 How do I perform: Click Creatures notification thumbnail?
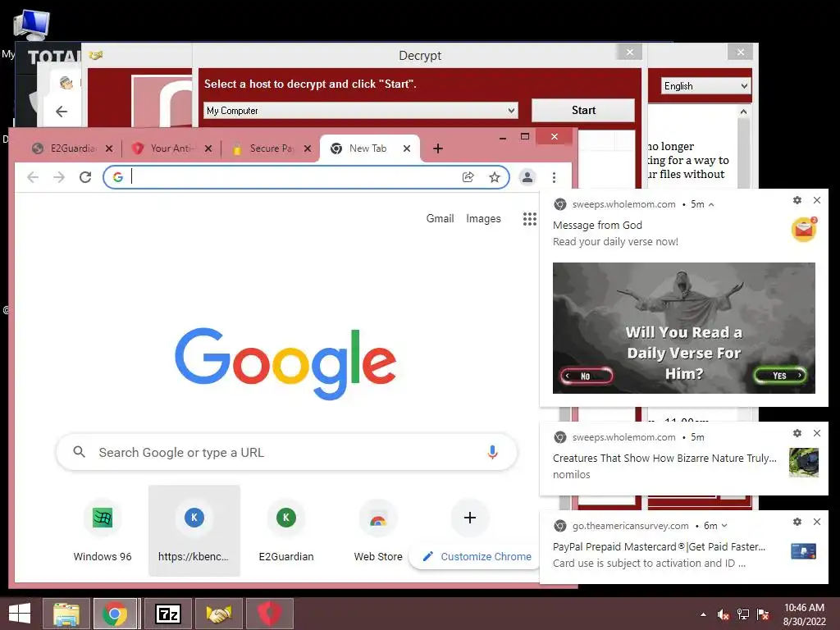click(804, 463)
